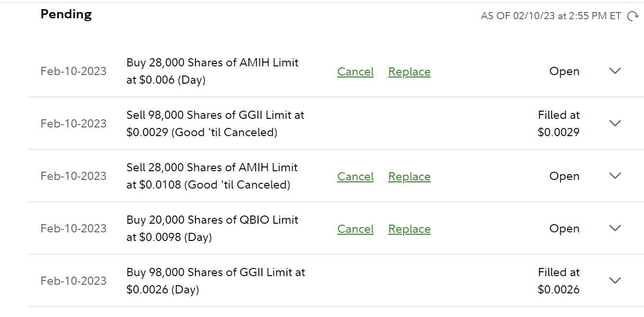Expand the Buy 20,000 QBIO order details
The width and height of the screenshot is (644, 317).
[x=615, y=228]
